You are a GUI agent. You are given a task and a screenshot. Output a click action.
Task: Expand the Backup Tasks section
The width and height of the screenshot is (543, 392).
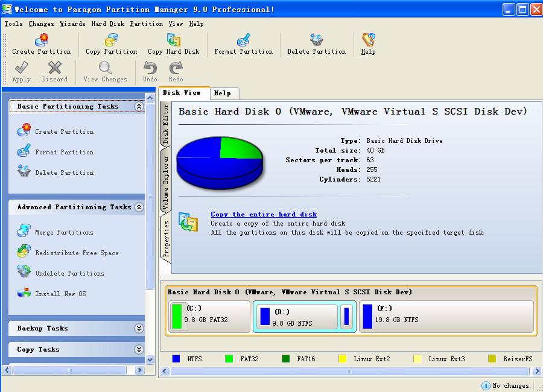click(x=139, y=328)
